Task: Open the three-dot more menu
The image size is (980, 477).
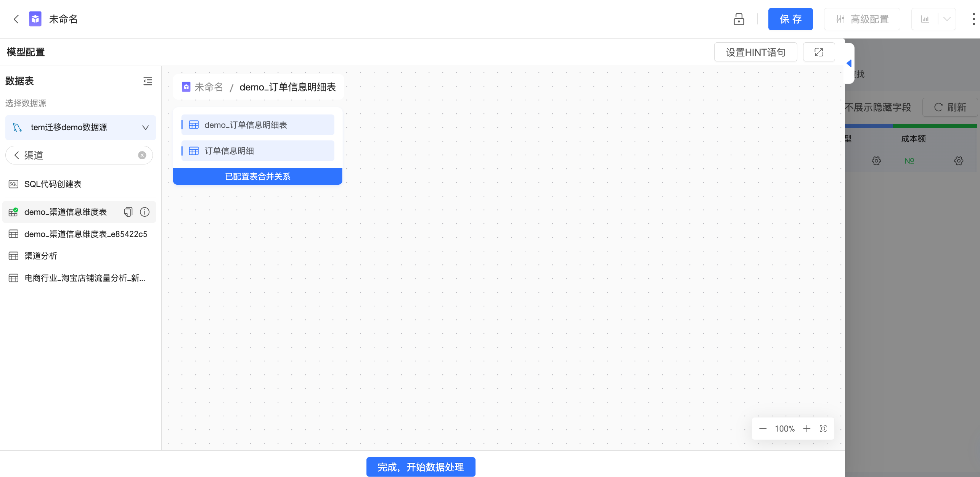Action: 974,19
